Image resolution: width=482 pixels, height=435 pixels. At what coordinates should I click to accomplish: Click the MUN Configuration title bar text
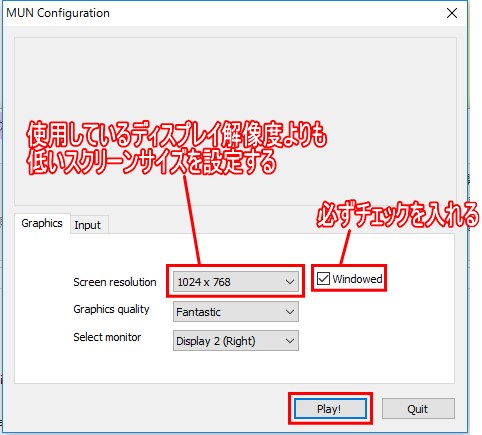tap(58, 13)
